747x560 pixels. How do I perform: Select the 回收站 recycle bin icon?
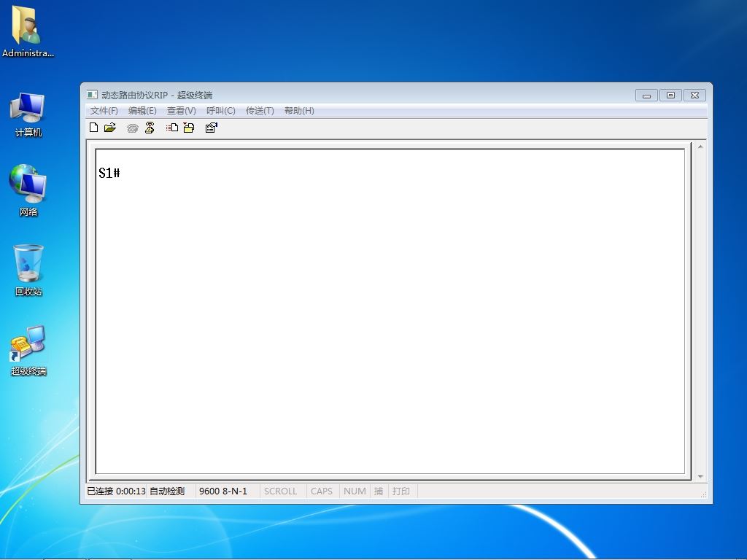pyautogui.click(x=28, y=270)
